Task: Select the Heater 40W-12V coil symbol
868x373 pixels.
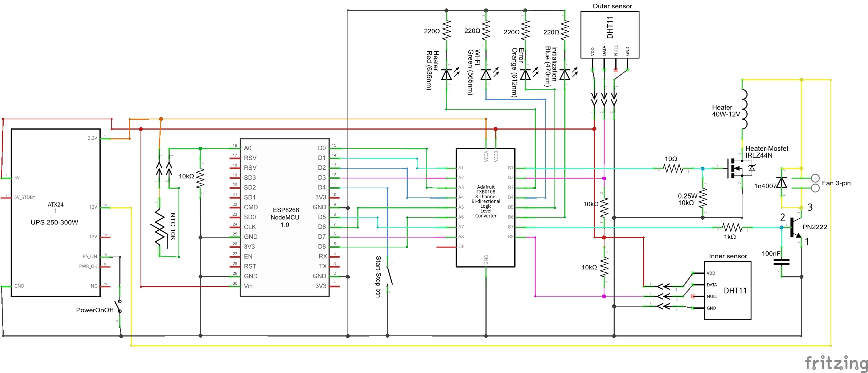Action: pos(744,109)
